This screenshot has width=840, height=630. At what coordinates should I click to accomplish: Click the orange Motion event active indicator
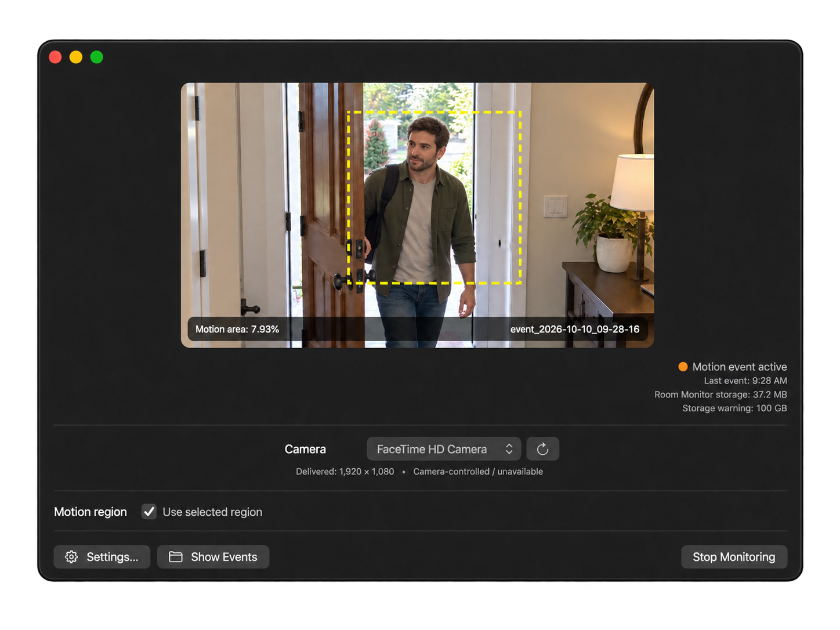tap(683, 367)
